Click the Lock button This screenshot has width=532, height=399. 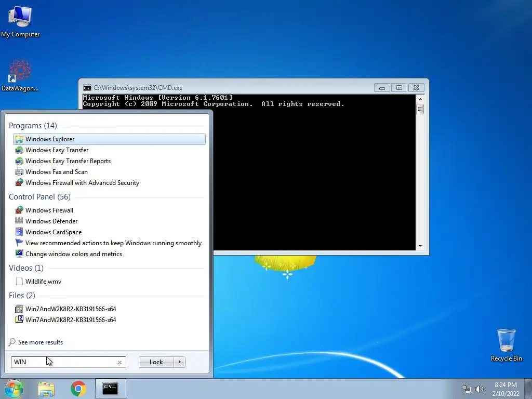point(156,362)
